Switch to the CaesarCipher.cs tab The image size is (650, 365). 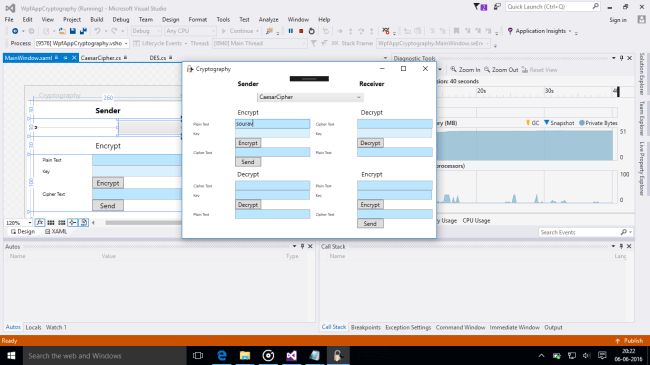(101, 58)
